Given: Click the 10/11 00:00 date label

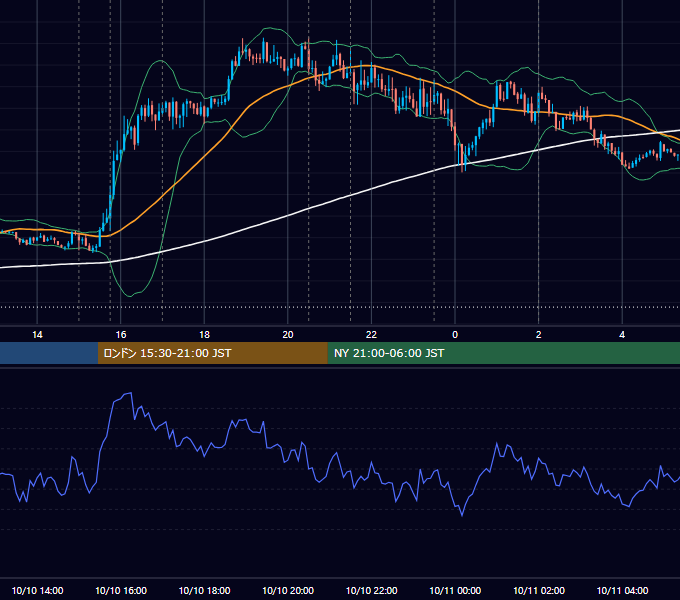Looking at the screenshot, I should (455, 590).
